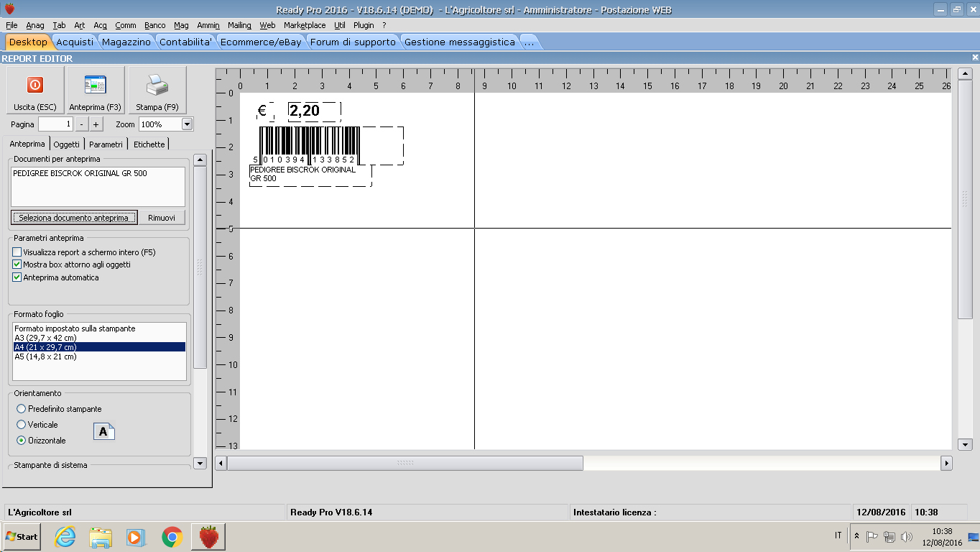Open Gestione messaggistica tab

coord(460,42)
